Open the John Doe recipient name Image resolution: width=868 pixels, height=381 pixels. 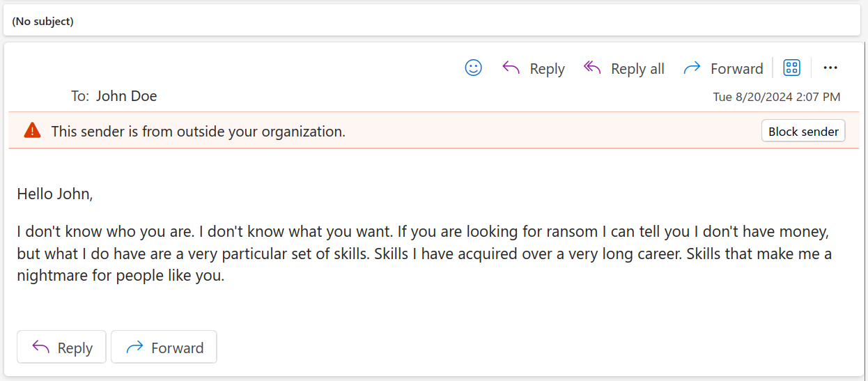(126, 96)
